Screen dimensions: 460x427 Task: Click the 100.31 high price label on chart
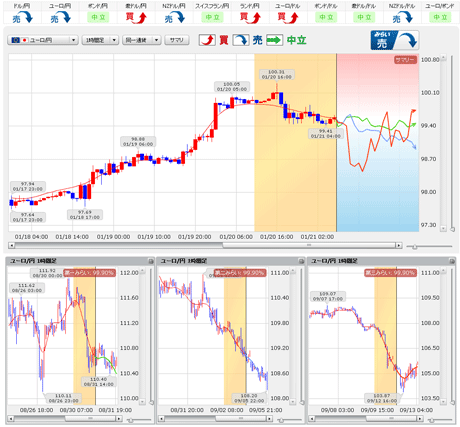(x=277, y=74)
